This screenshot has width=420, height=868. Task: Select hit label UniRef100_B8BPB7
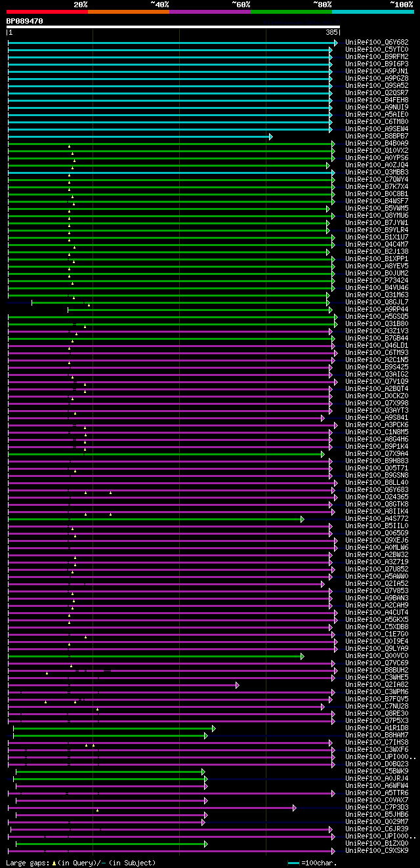377,136
